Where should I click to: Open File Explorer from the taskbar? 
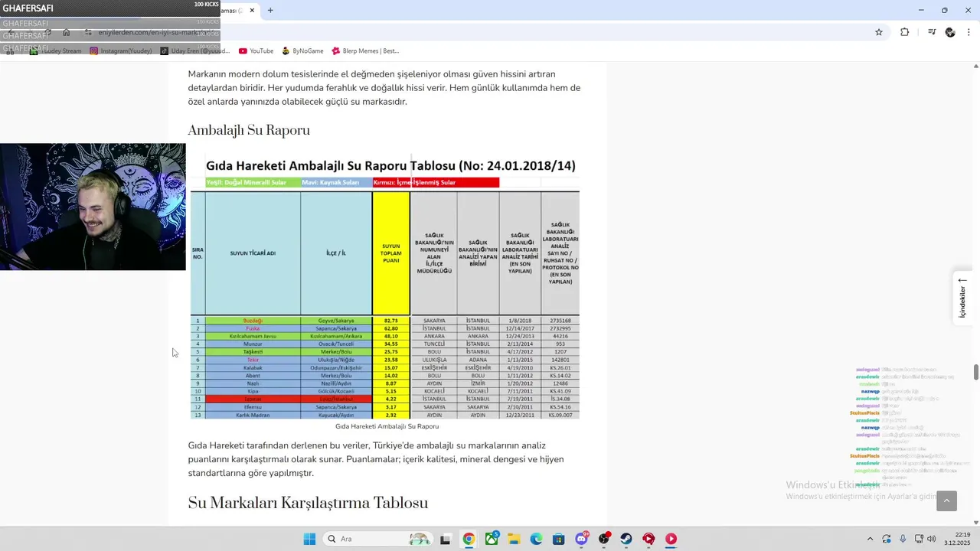[514, 539]
